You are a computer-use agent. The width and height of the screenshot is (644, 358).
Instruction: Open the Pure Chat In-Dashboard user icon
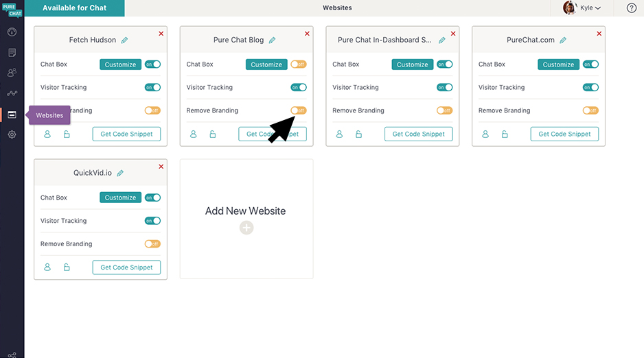pos(339,134)
